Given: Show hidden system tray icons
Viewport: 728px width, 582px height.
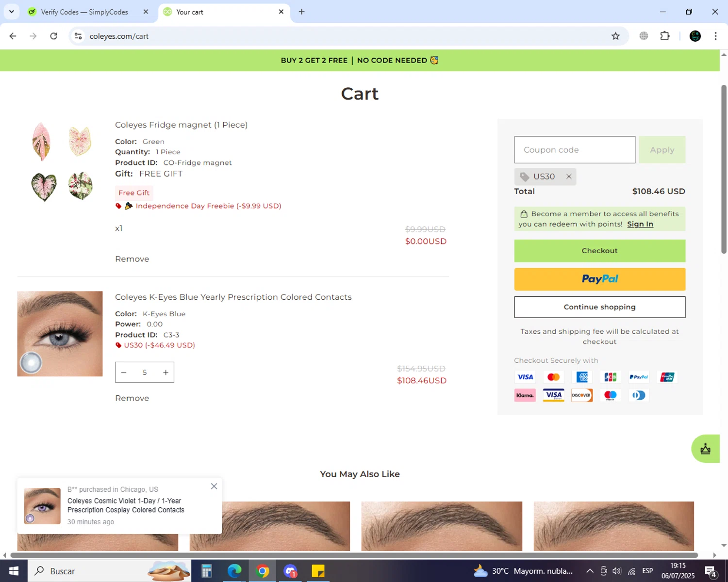Looking at the screenshot, I should (590, 571).
